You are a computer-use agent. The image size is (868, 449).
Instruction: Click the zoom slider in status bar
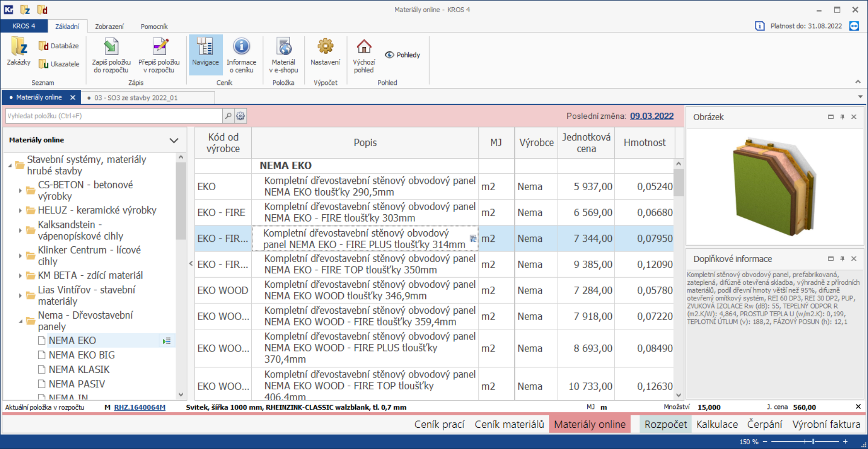813,441
